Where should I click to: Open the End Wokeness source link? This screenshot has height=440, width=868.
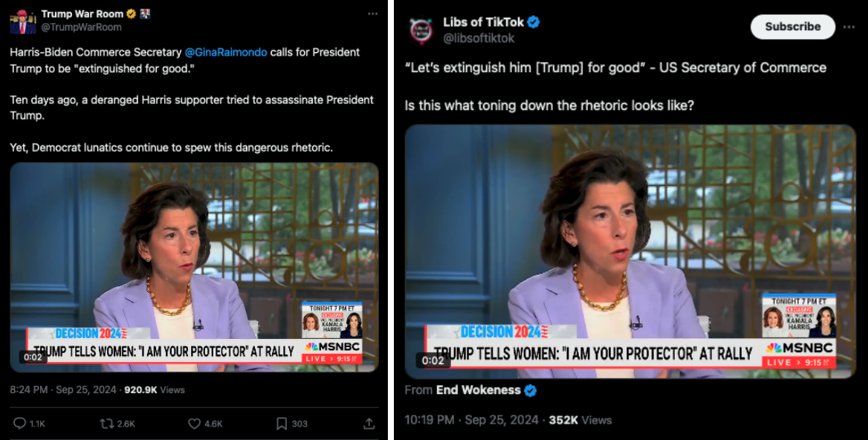(x=479, y=390)
